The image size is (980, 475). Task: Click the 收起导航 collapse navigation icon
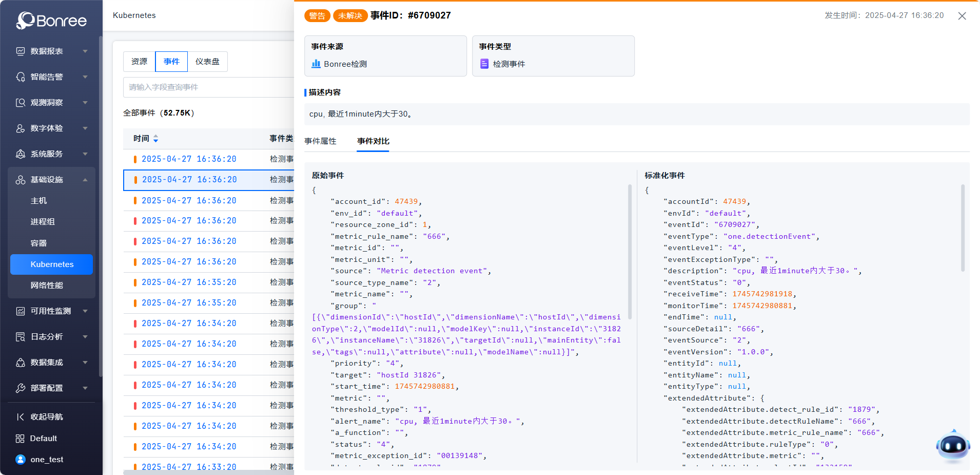click(21, 417)
